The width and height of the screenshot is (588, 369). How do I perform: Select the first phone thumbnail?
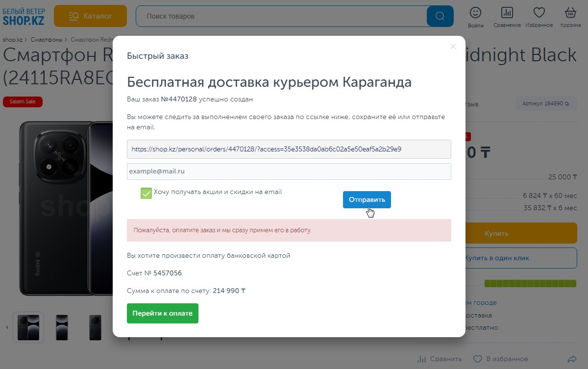(x=28, y=327)
